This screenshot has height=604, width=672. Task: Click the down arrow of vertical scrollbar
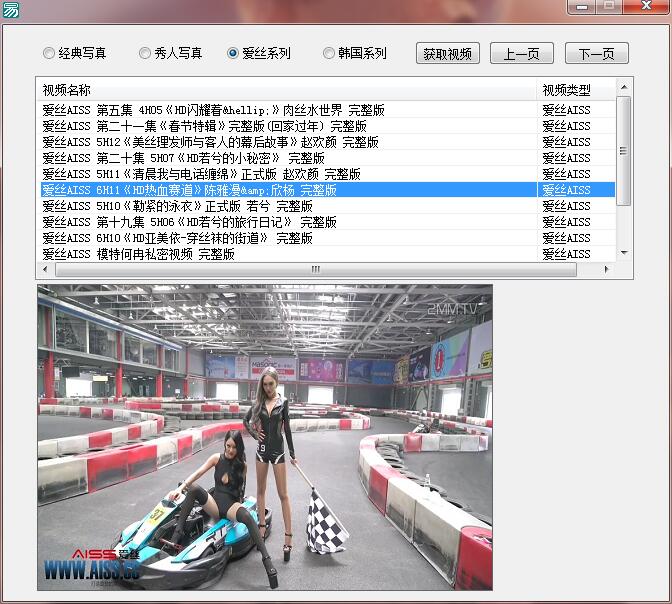pyautogui.click(x=624, y=253)
